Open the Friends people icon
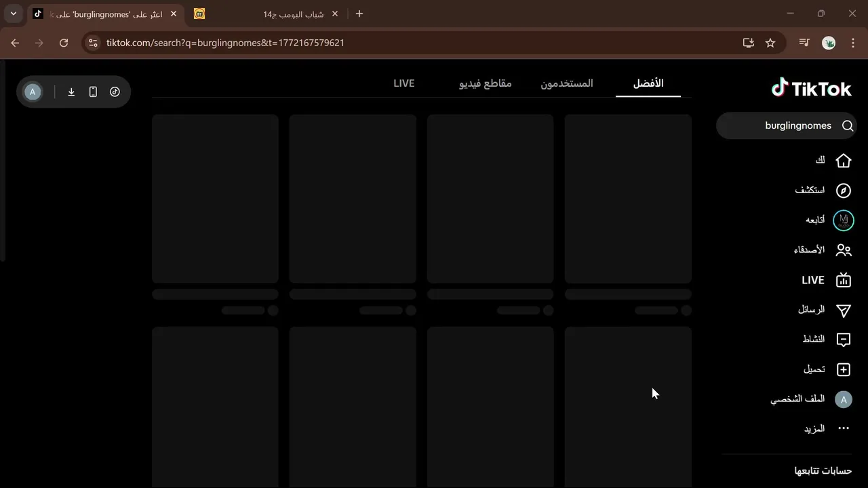 [844, 250]
